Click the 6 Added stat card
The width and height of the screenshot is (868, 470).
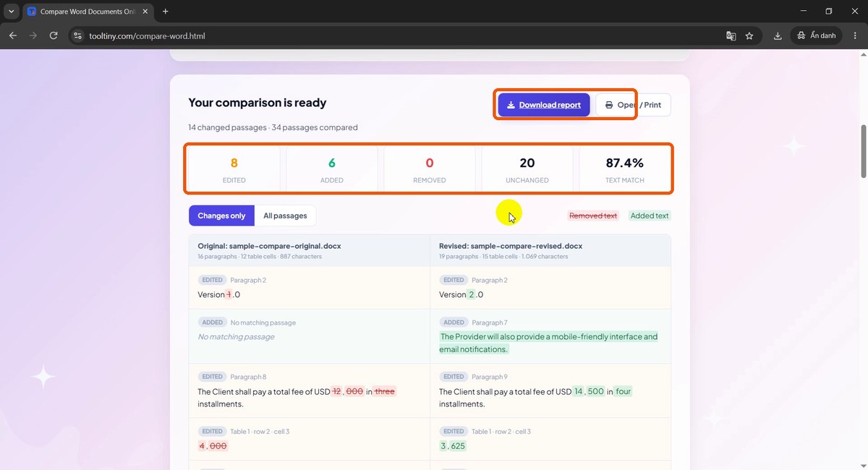332,169
